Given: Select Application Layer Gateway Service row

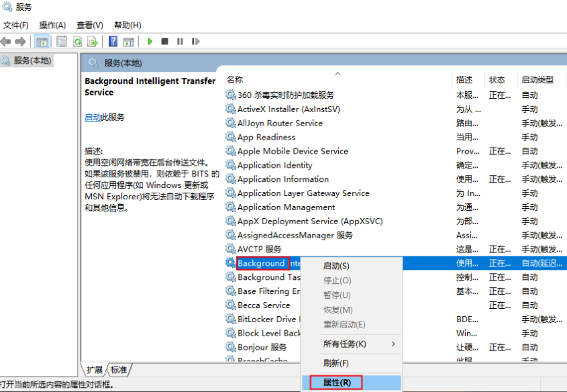Looking at the screenshot, I should (303, 193).
